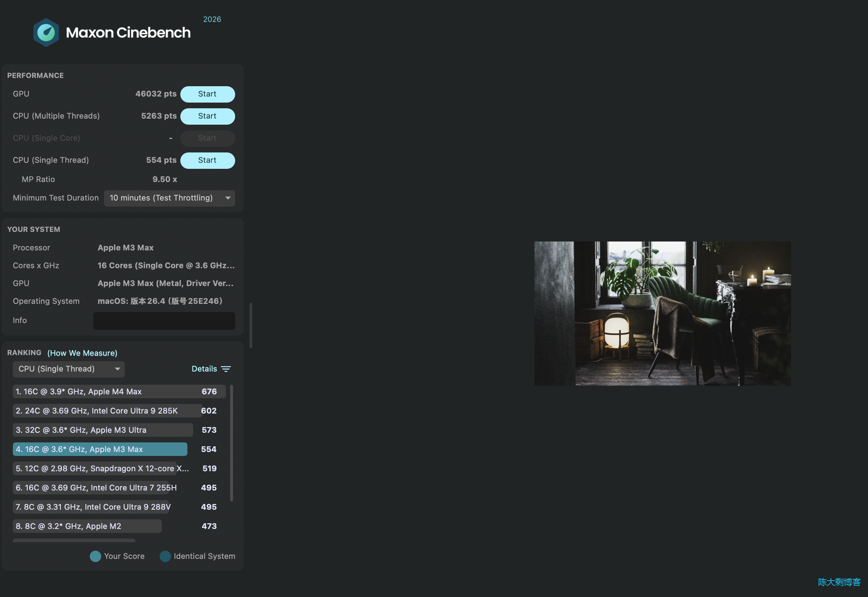This screenshot has width=868, height=597.
Task: Click the Your Score legend dot
Action: (x=95, y=556)
